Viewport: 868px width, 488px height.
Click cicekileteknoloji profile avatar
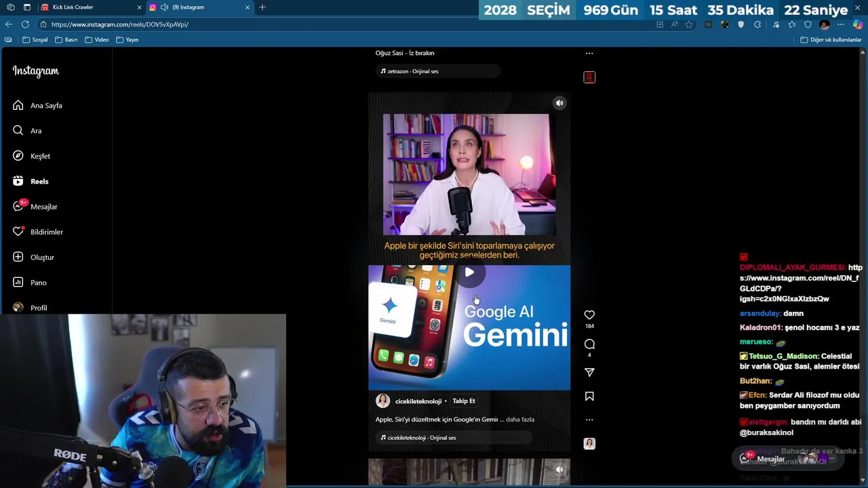tap(382, 401)
